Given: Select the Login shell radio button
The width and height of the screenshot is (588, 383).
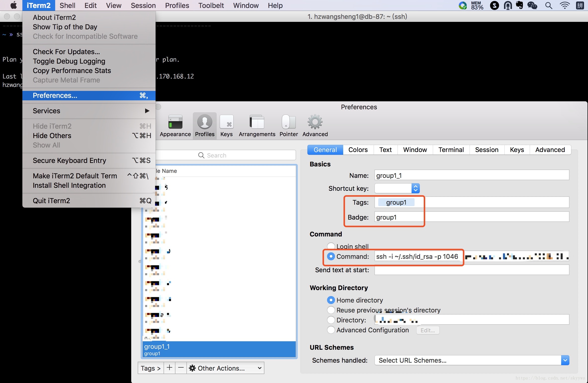Looking at the screenshot, I should (x=331, y=246).
